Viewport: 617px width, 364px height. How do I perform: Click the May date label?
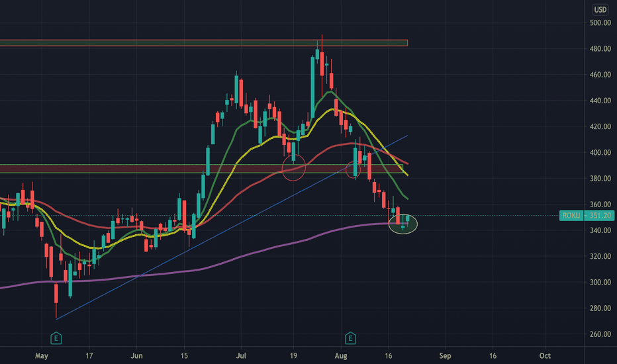tap(42, 356)
